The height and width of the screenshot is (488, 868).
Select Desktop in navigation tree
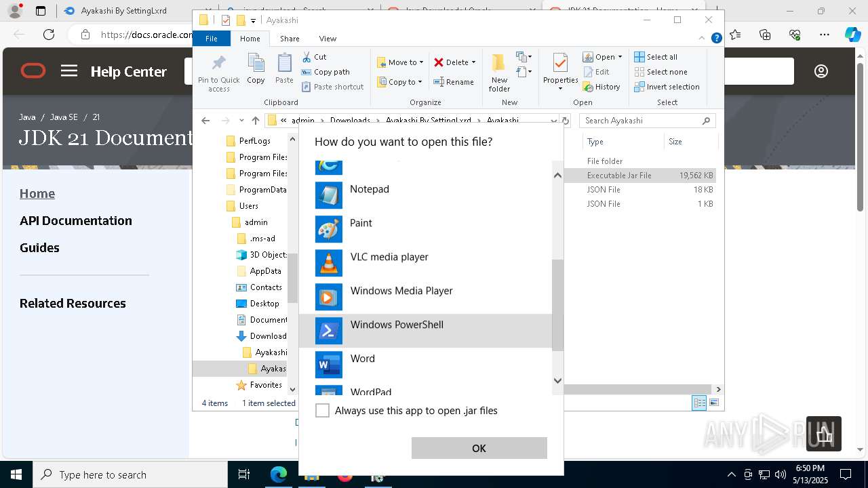pyautogui.click(x=258, y=304)
